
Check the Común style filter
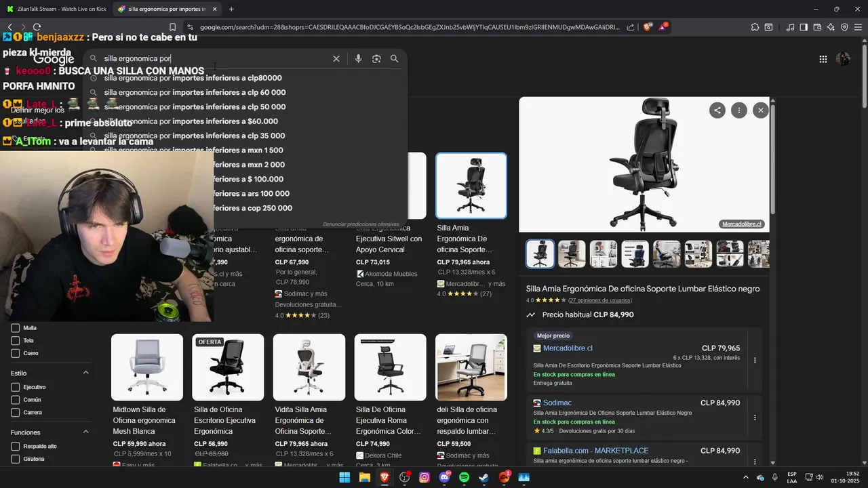coord(15,400)
